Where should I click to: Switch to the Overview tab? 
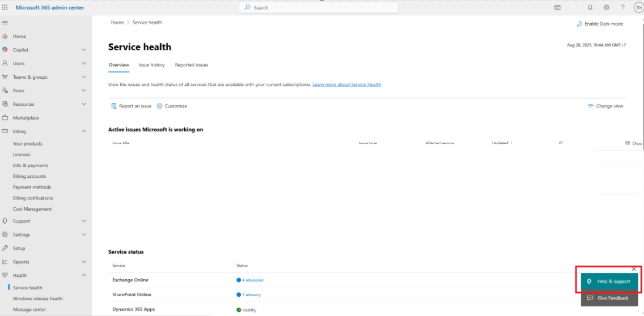click(118, 65)
